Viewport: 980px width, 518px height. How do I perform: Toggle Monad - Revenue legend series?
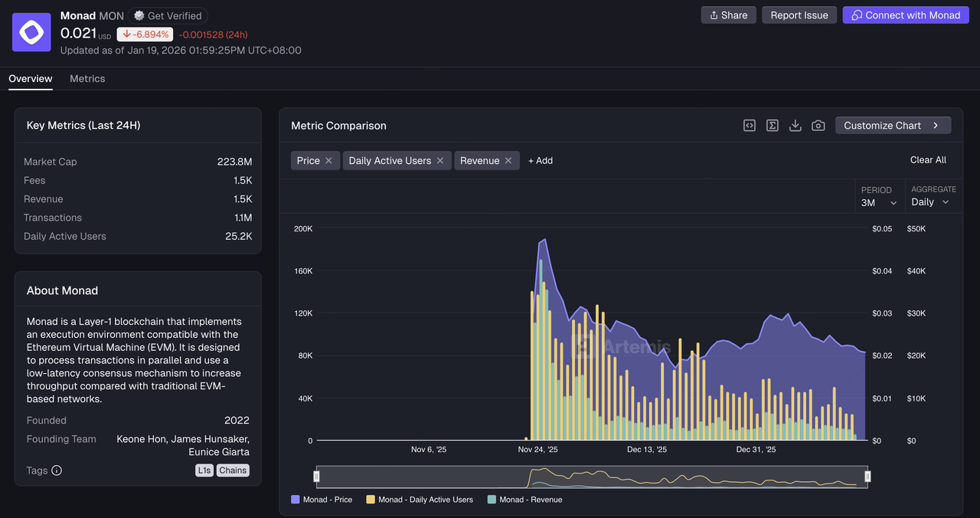pos(524,500)
